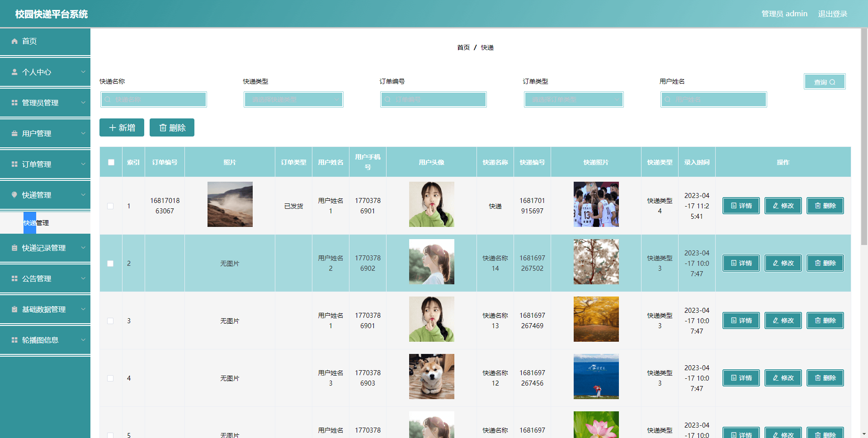Click the vertical scrollbar thumb
This screenshot has height=438, width=868.
pyautogui.click(x=864, y=137)
